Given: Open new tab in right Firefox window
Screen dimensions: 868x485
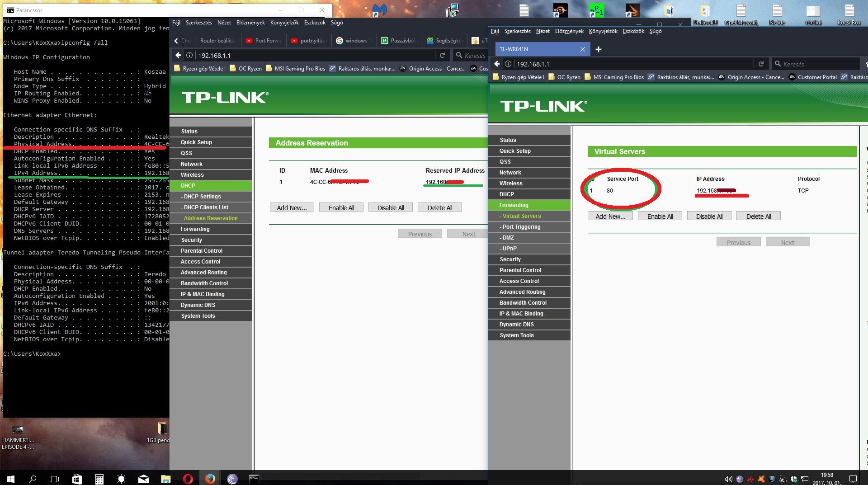Looking at the screenshot, I should point(598,49).
